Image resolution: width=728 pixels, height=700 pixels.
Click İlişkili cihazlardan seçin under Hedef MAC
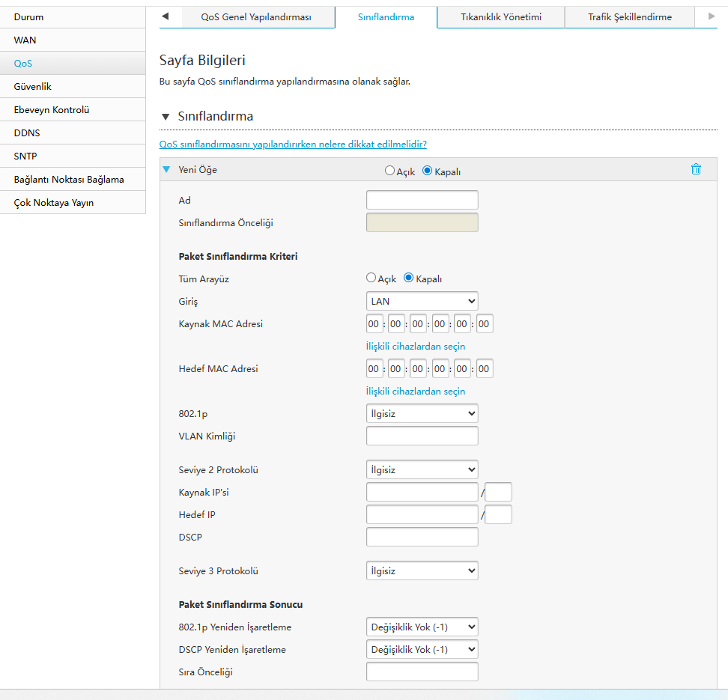416,392
